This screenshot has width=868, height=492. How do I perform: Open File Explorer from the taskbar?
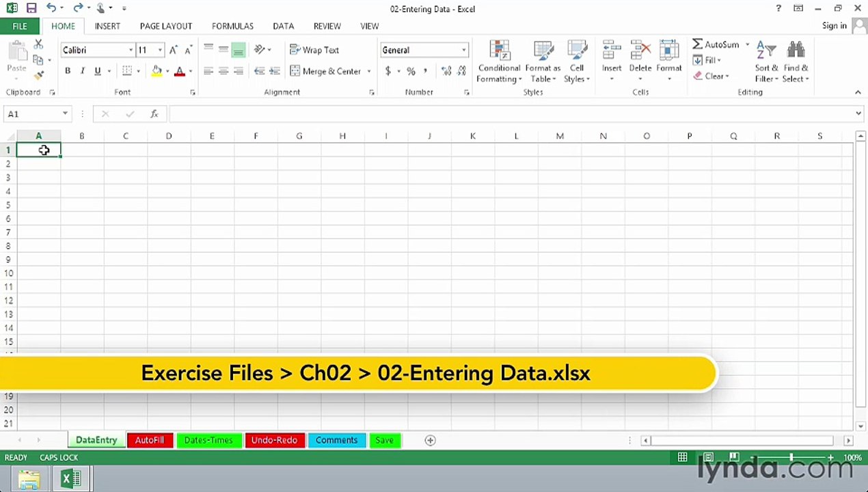pyautogui.click(x=29, y=479)
